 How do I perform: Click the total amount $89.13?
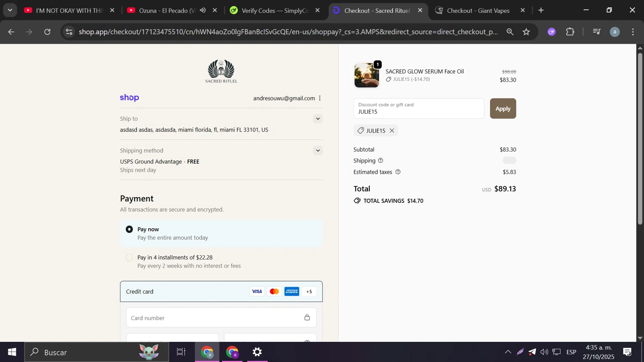pos(505,189)
